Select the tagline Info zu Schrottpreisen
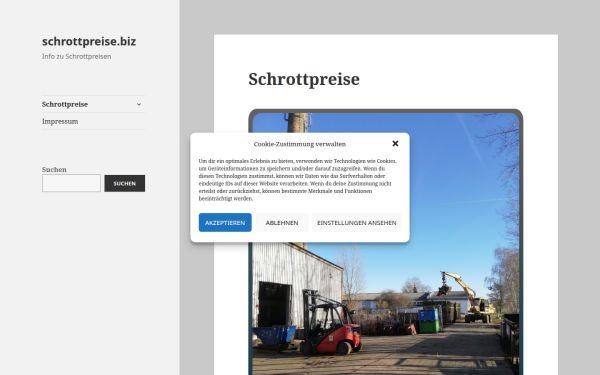 pos(77,56)
